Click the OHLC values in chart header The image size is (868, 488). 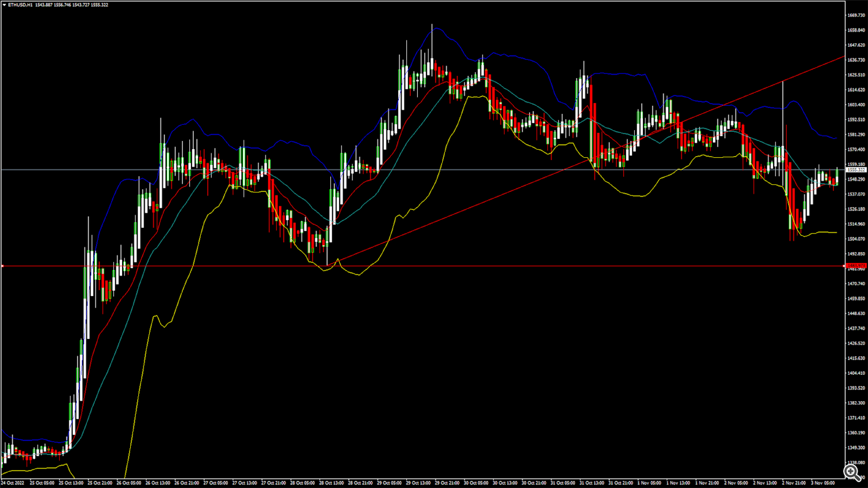click(72, 5)
